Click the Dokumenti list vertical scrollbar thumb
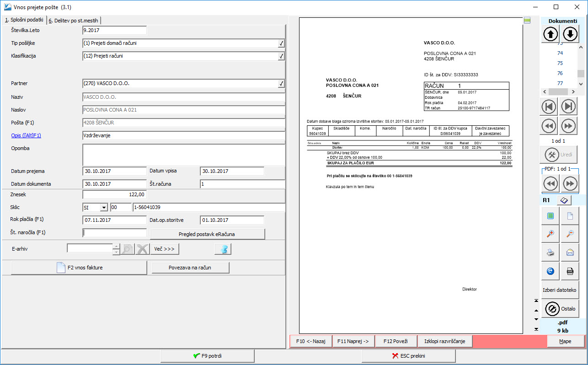 581,74
